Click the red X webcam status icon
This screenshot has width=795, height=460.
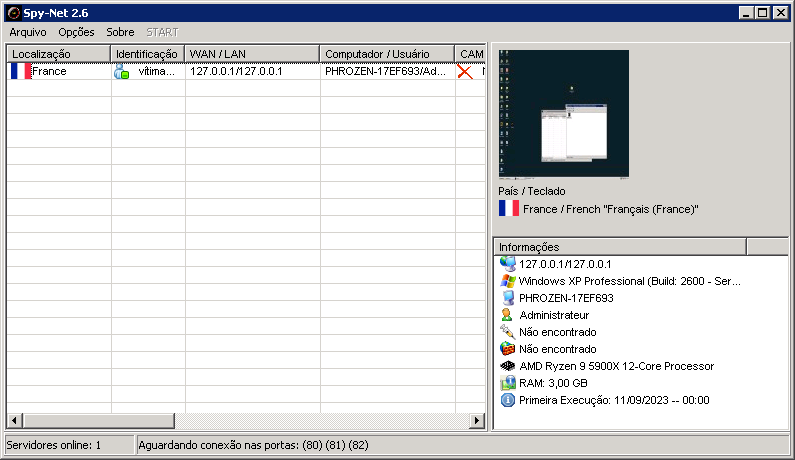(465, 72)
